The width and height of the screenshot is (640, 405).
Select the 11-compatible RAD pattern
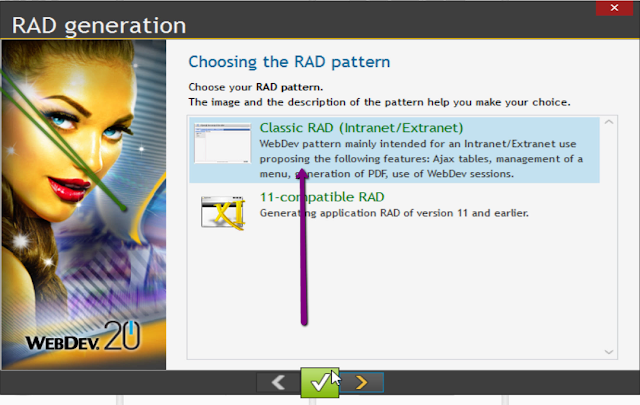pyautogui.click(x=394, y=211)
